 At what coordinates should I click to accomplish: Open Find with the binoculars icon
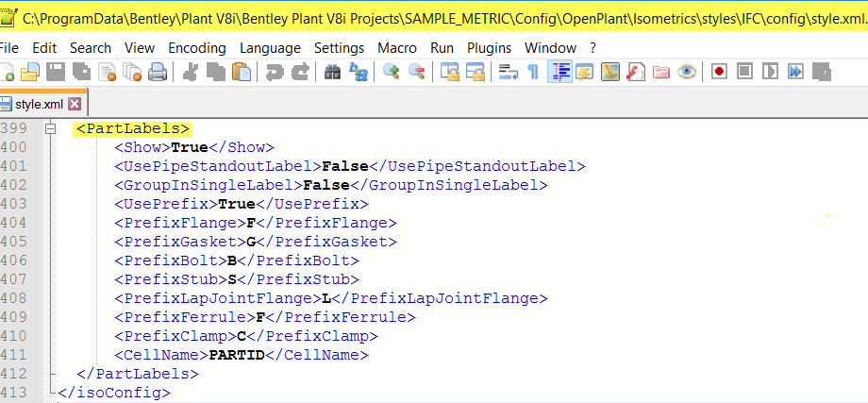point(333,72)
